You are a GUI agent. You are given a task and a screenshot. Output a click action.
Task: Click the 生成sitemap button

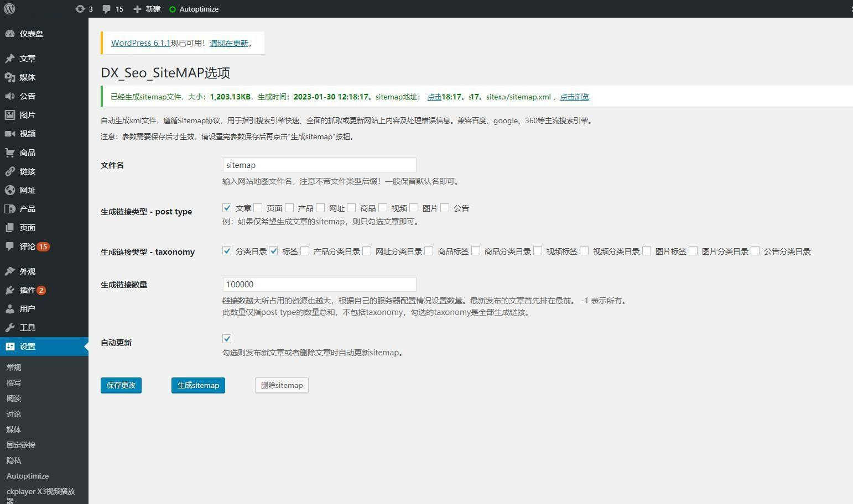tap(198, 385)
